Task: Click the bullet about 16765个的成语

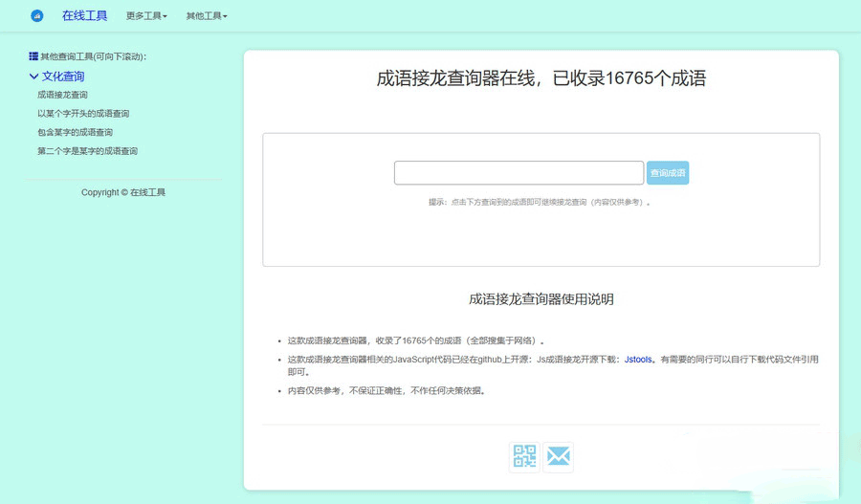Action: pyautogui.click(x=416, y=340)
